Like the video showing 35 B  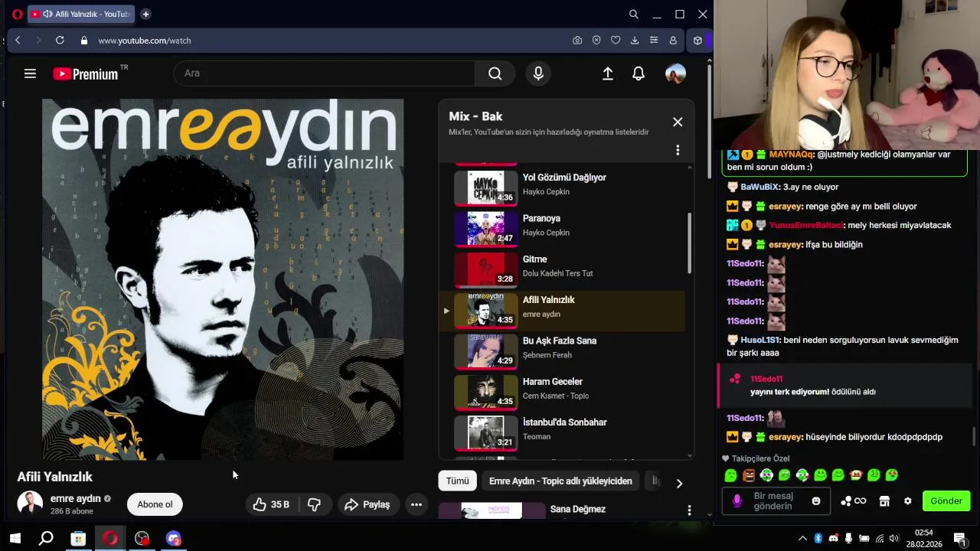click(x=271, y=504)
